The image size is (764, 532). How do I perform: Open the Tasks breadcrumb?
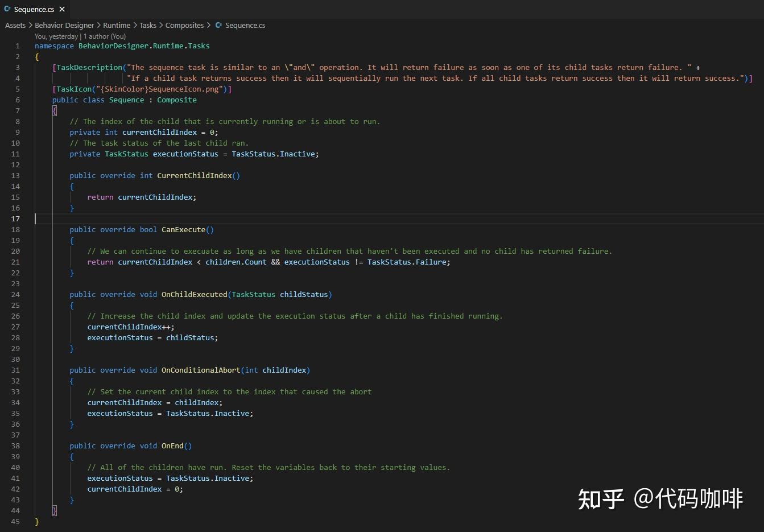click(x=148, y=26)
